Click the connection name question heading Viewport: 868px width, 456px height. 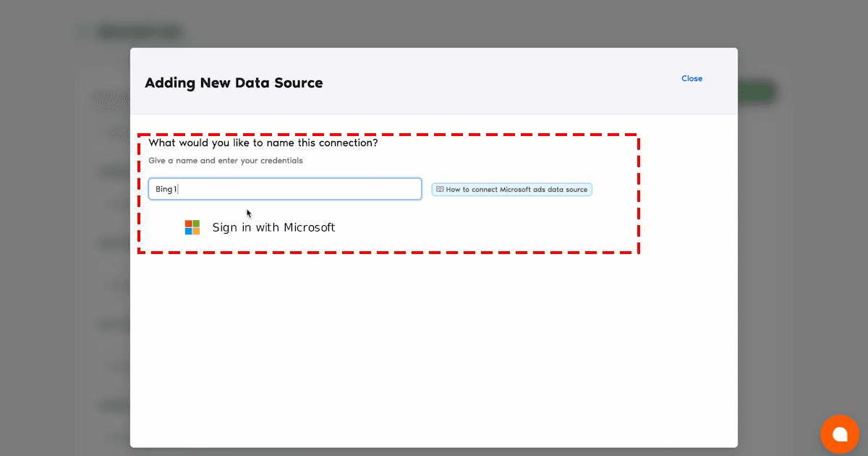(263, 143)
